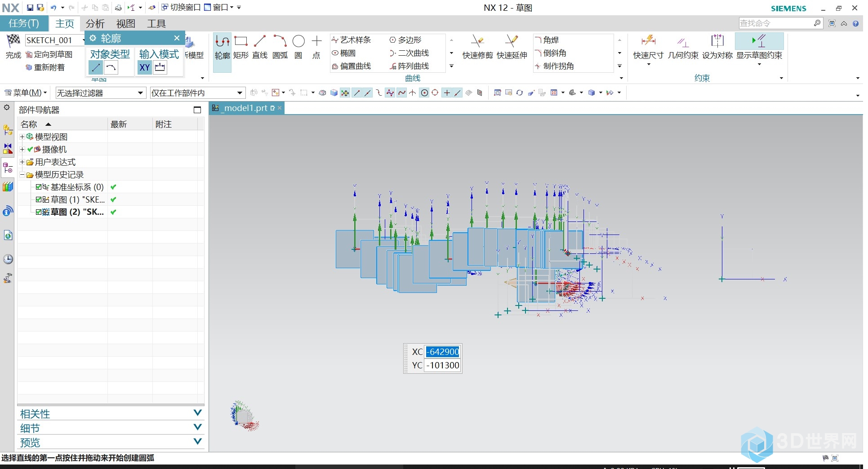The image size is (868, 469).
Task: Collapse 模型历史记录 tree node
Action: pyautogui.click(x=22, y=174)
